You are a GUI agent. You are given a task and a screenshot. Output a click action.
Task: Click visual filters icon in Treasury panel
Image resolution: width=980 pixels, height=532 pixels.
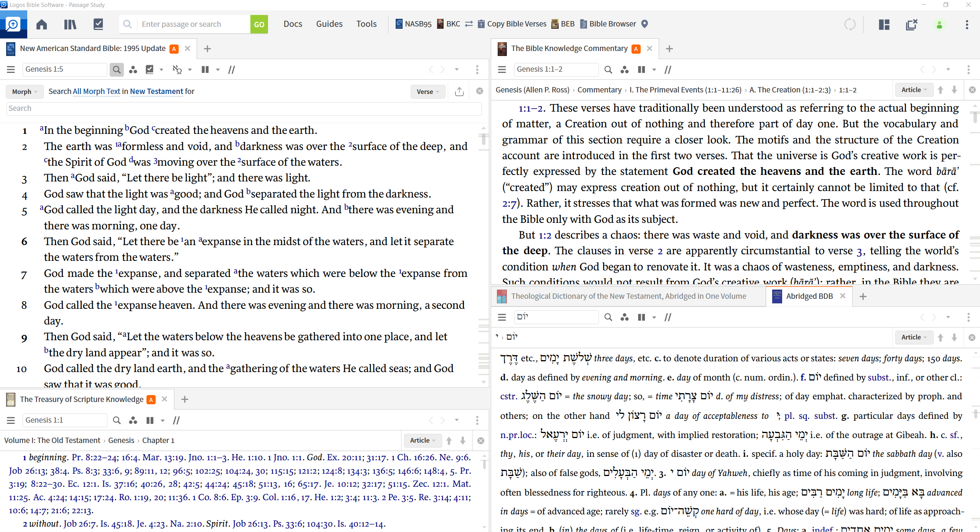pos(133,420)
